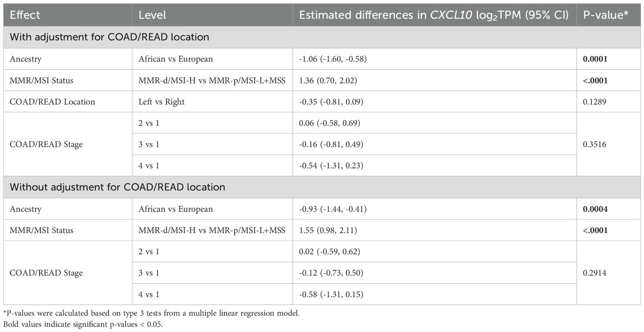Viewport: 644px width, 332px height.
Task: Click the COAD/READ Location effect cell
Action: (x=52, y=102)
